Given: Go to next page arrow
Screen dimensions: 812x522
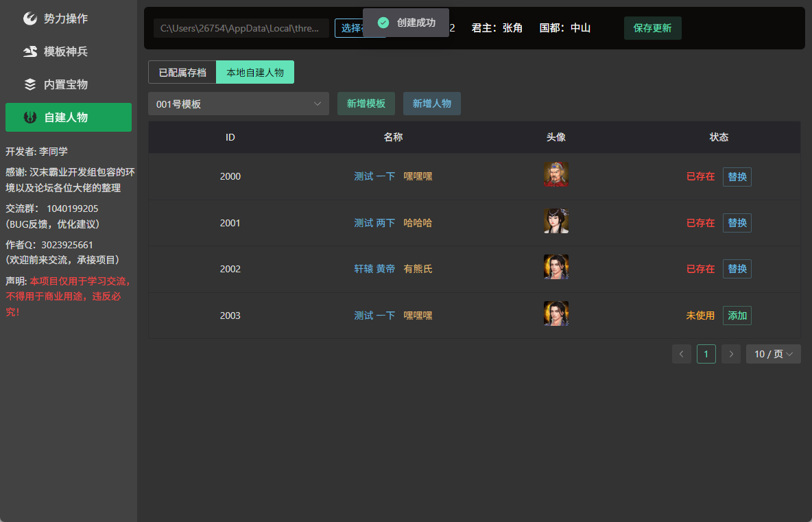Looking at the screenshot, I should coord(731,354).
